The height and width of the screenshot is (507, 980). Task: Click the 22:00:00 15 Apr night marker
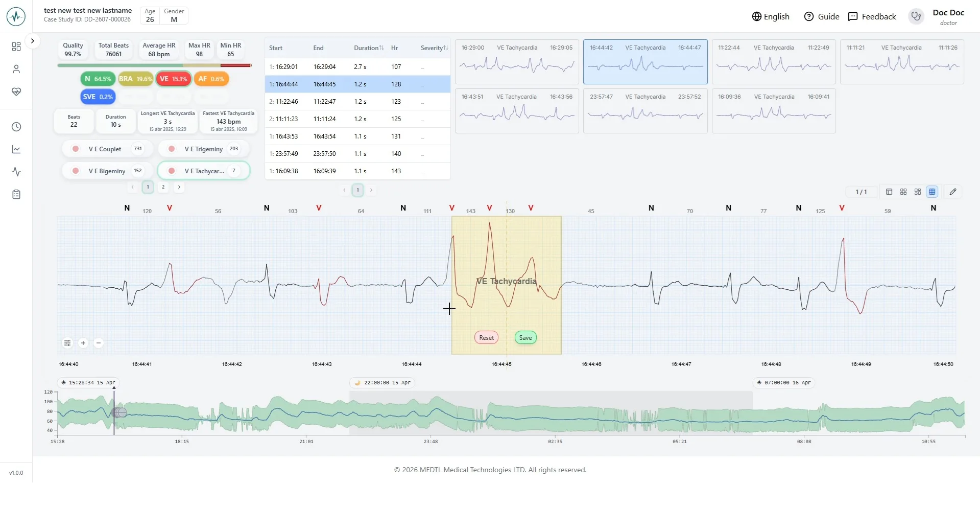pos(383,382)
